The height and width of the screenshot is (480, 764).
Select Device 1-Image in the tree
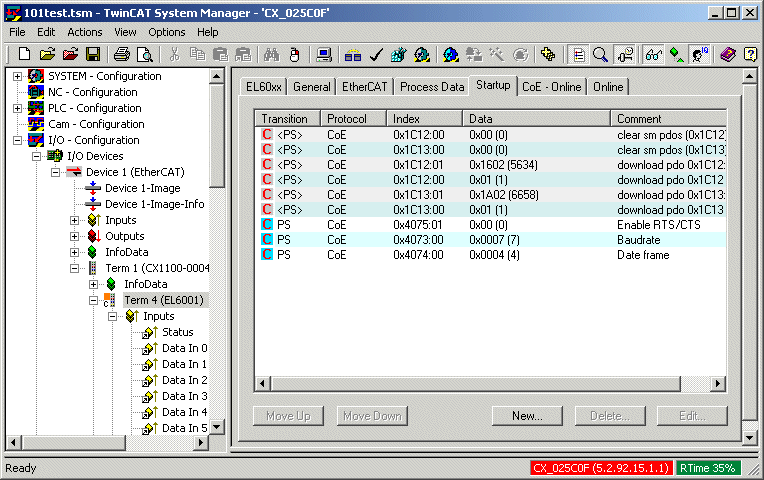[x=142, y=188]
